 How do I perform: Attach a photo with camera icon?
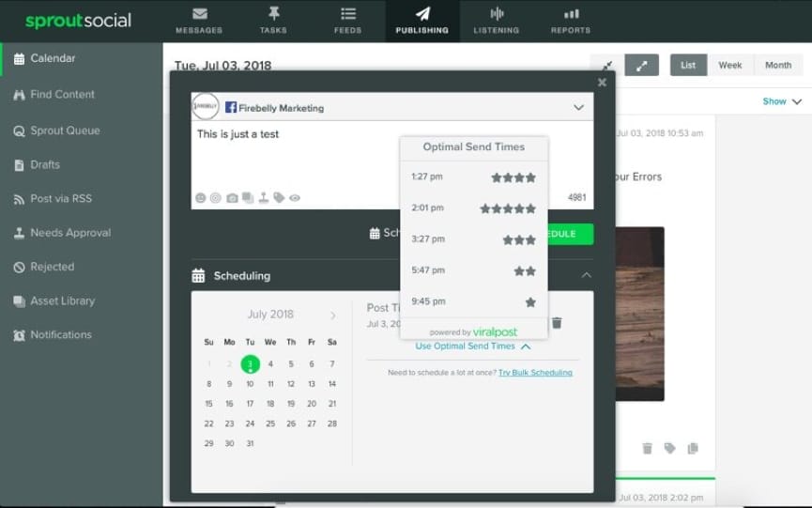(232, 198)
